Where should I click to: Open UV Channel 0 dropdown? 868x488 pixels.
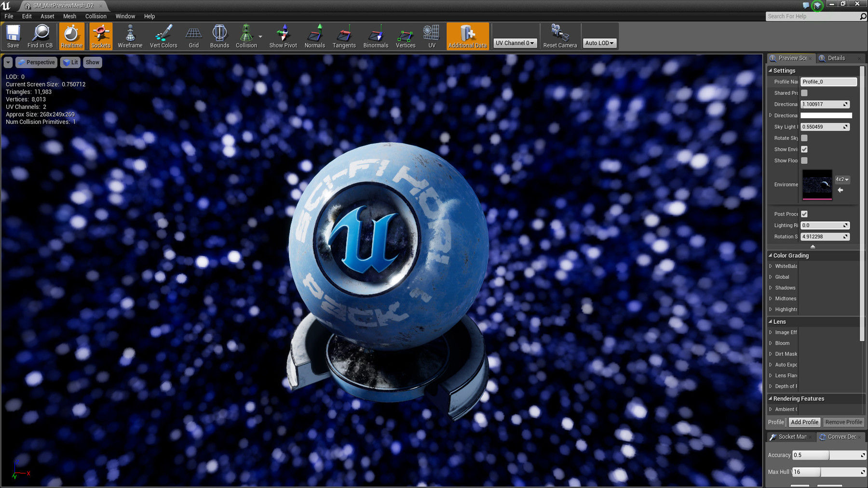point(515,43)
